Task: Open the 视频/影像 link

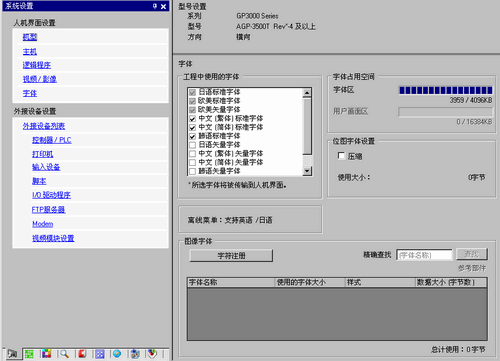Action: pyautogui.click(x=40, y=79)
